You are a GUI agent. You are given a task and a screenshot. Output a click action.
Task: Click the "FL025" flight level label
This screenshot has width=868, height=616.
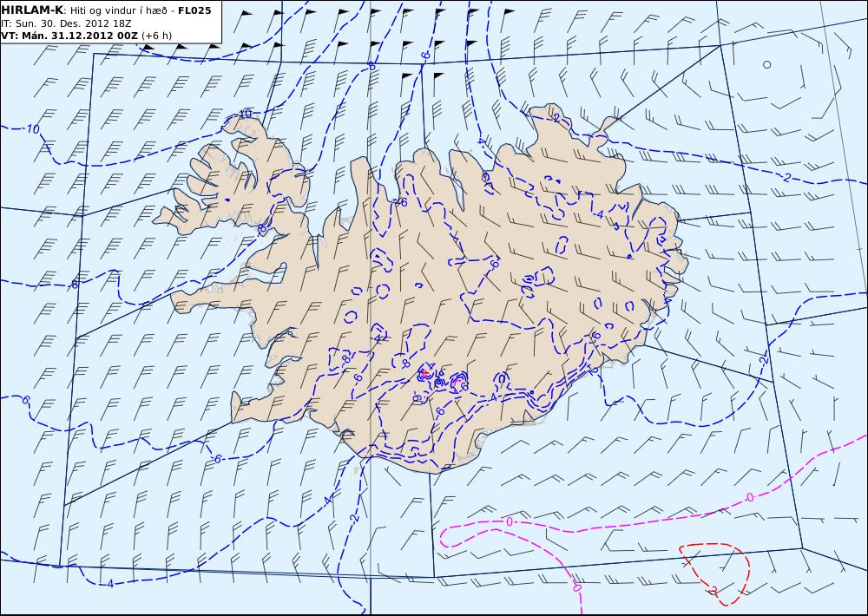click(x=194, y=10)
